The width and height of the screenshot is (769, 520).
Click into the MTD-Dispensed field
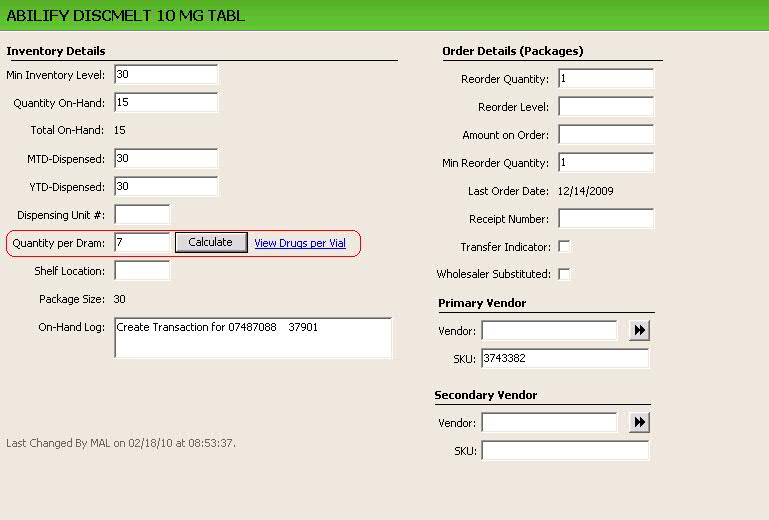coord(166,158)
